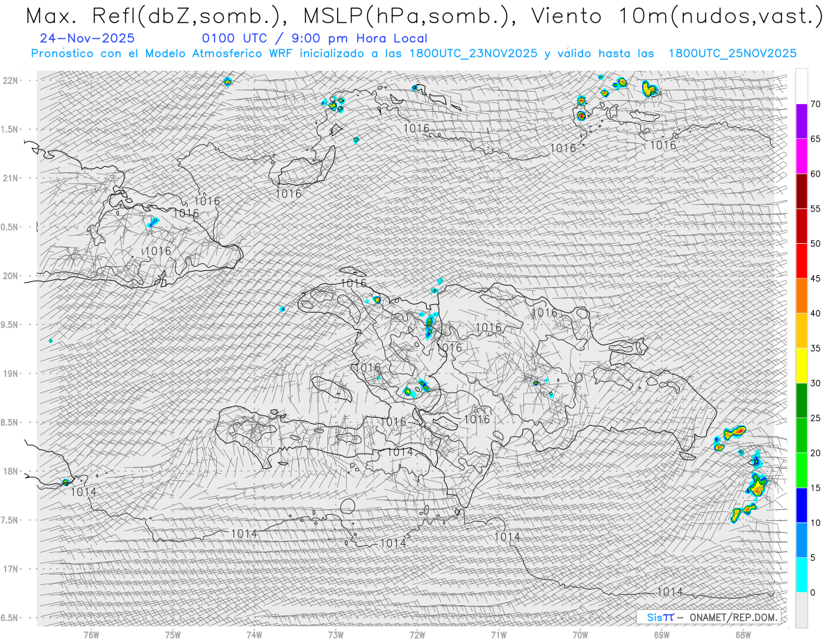The height and width of the screenshot is (644, 834).
Task: Click the '30' value on the colorbar
Action: [815, 383]
